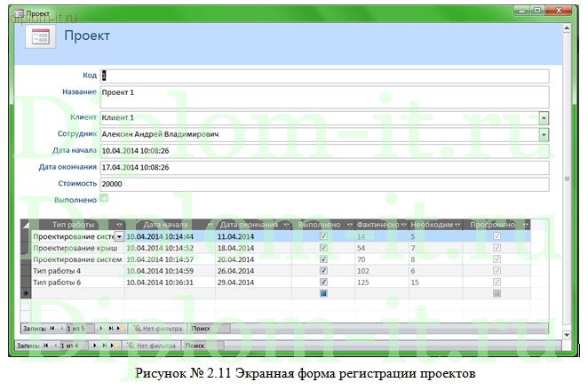This screenshot has width=588, height=390.
Task: Open Дата окончания column header filter arrow
Action: coord(287,225)
